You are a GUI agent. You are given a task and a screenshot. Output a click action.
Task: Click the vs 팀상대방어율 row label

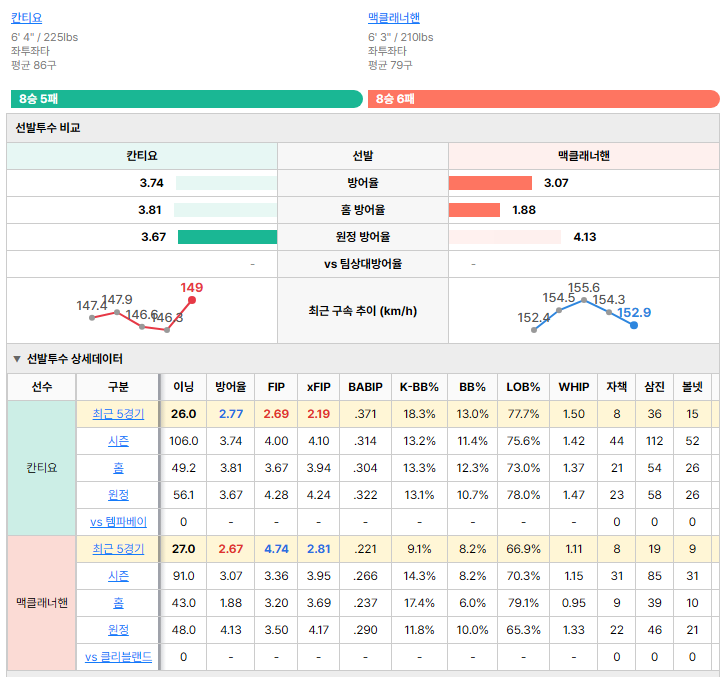point(363,264)
